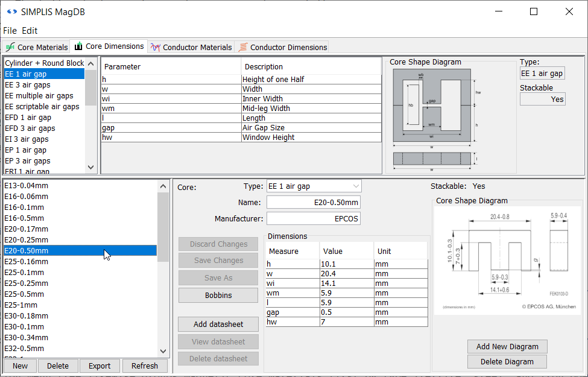Click the Add datasheet button

click(x=218, y=324)
